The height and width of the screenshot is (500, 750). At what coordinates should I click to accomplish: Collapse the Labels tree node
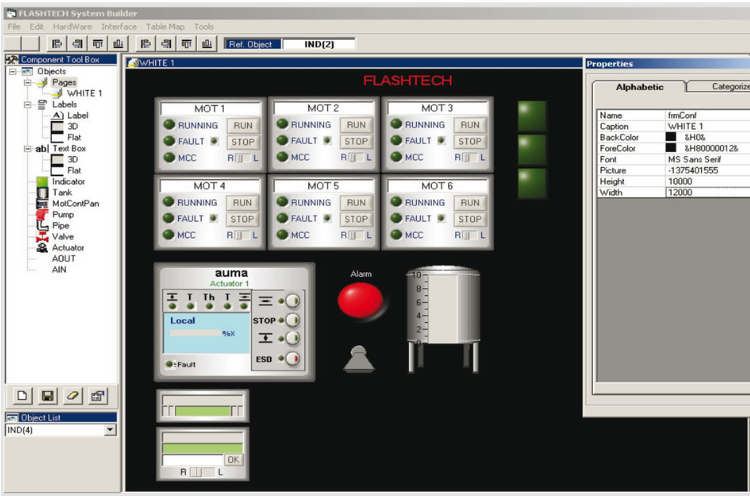tap(28, 104)
